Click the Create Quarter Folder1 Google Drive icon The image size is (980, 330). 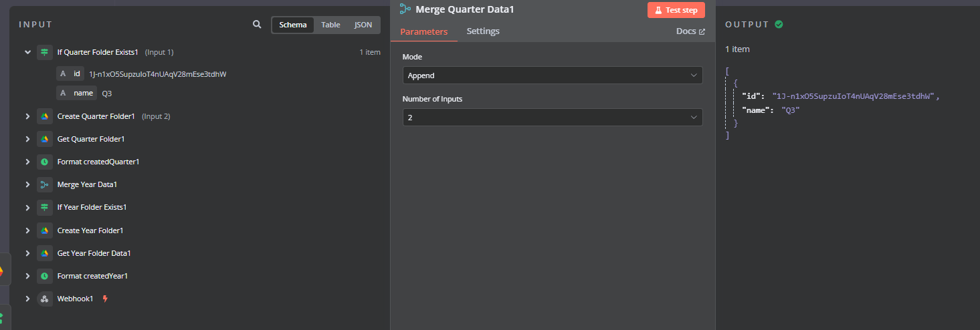tap(44, 116)
